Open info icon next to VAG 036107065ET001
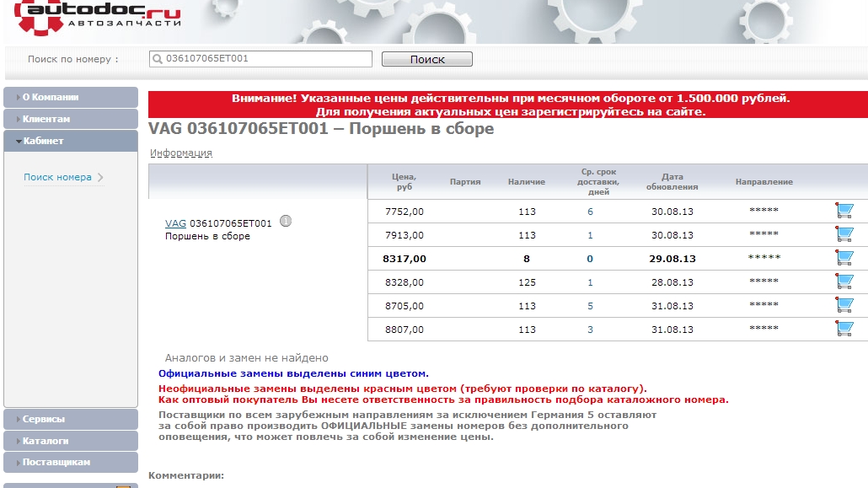Viewport: 868px width, 488px height. point(286,222)
